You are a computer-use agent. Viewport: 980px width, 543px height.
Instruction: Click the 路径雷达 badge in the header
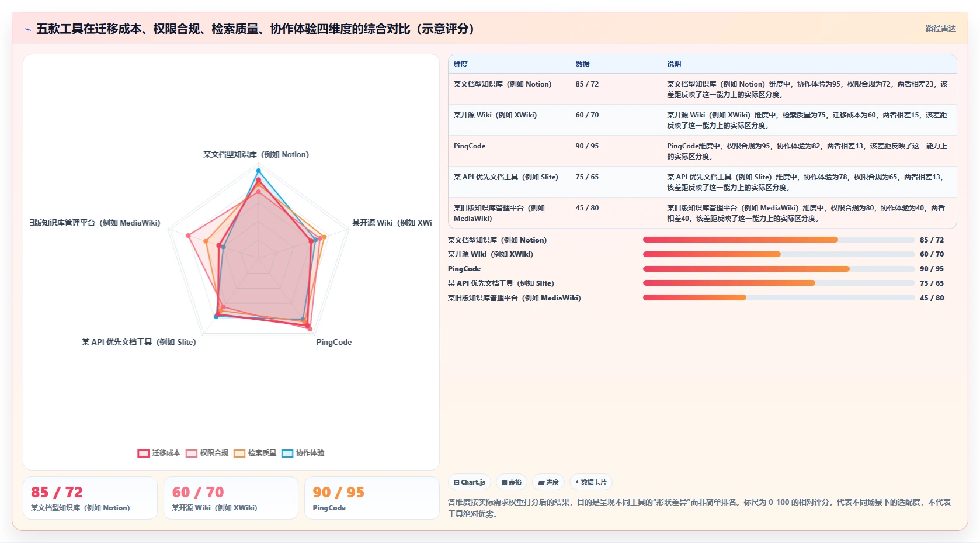pyautogui.click(x=940, y=28)
